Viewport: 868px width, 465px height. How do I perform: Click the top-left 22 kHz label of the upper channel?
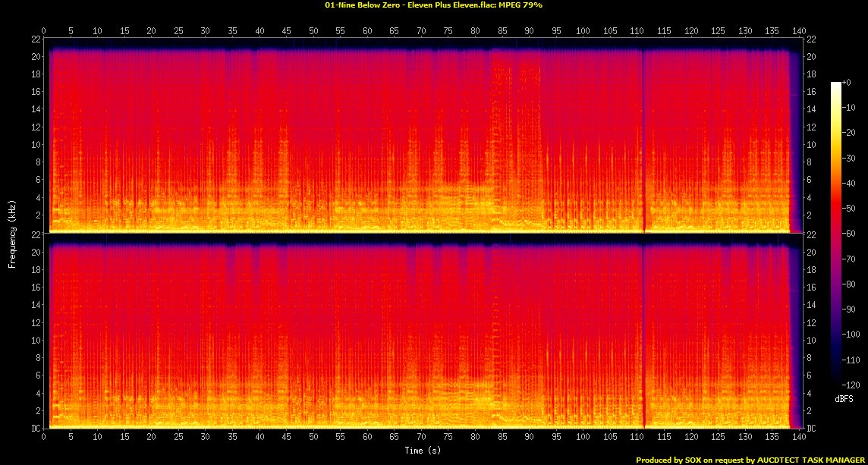pos(35,39)
